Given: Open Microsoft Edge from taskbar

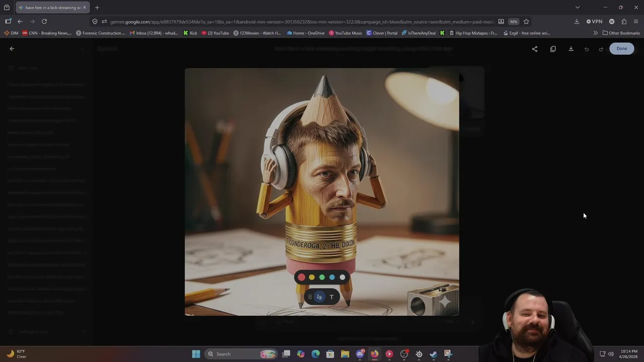Looking at the screenshot, I should click(315, 354).
